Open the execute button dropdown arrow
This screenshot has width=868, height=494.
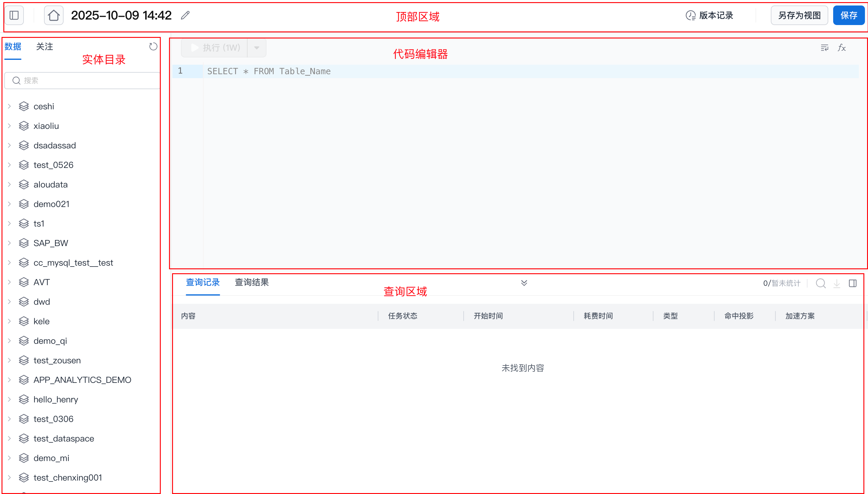click(x=257, y=48)
